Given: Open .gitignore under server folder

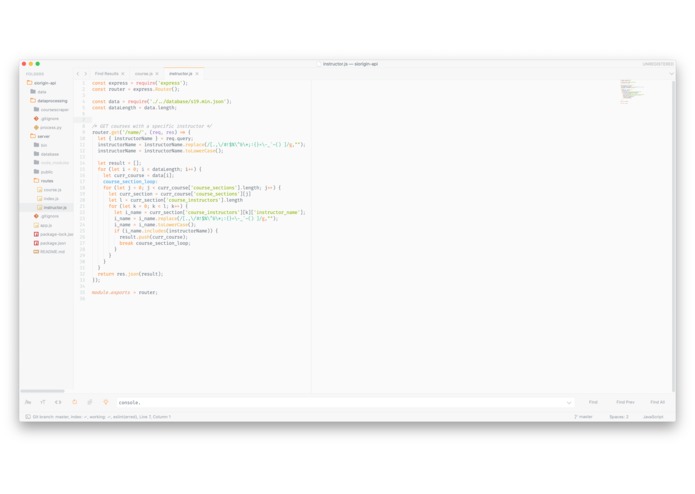Looking at the screenshot, I should [46, 216].
